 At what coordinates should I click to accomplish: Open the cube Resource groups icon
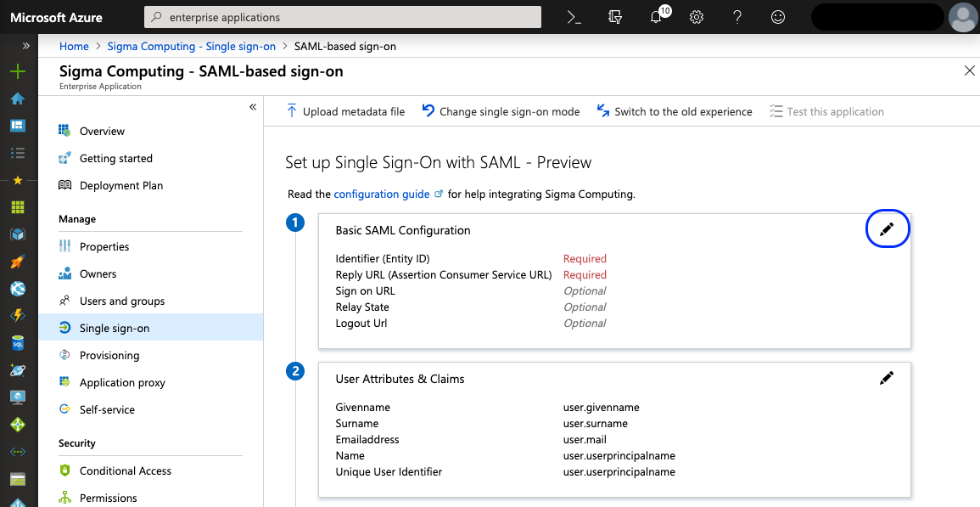point(18,234)
